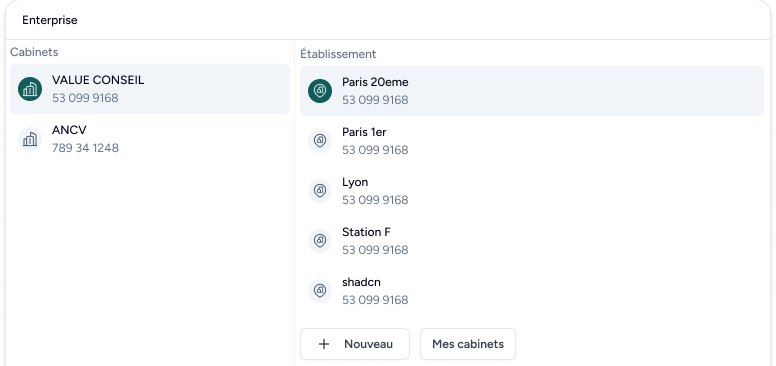Click the ANCV number 789 34 1248
This screenshot has width=776, height=366.
pos(85,148)
